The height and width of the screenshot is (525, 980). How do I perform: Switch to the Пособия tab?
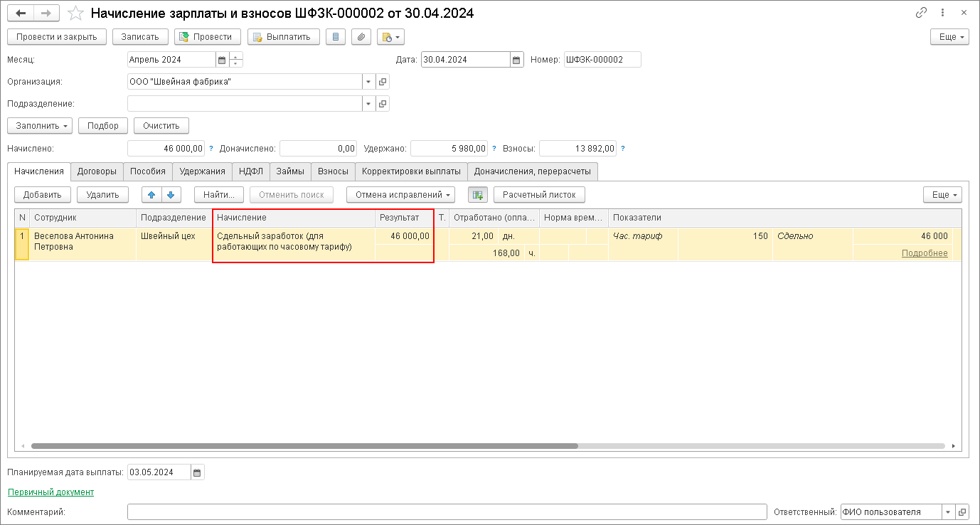[148, 171]
